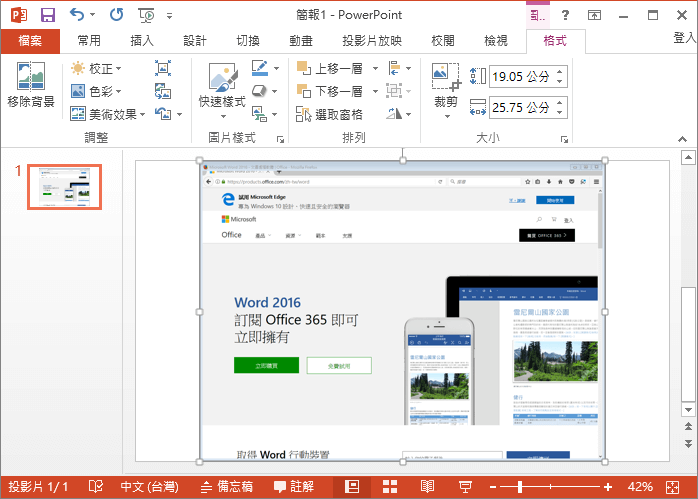698x499 pixels.
Task: Open the Size (大小) dialog launcher
Action: (564, 139)
